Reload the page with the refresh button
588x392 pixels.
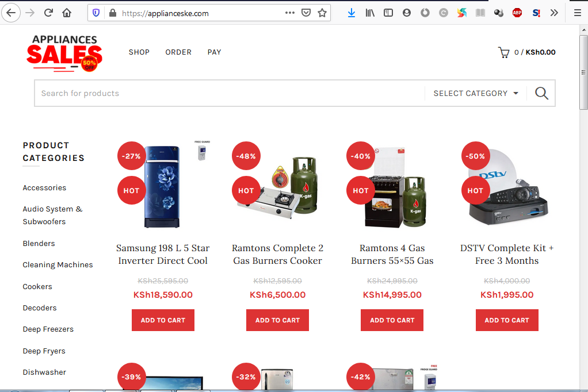point(48,13)
